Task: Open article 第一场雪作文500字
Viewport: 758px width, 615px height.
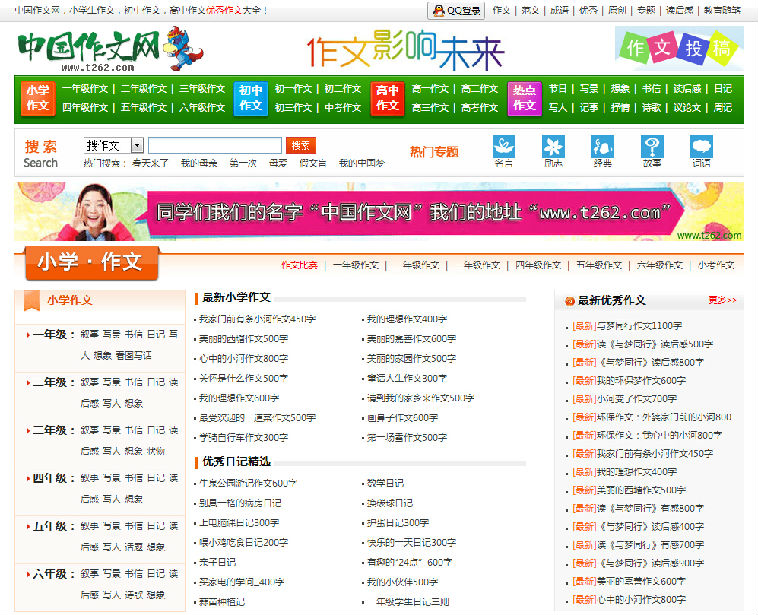Action: tap(407, 438)
